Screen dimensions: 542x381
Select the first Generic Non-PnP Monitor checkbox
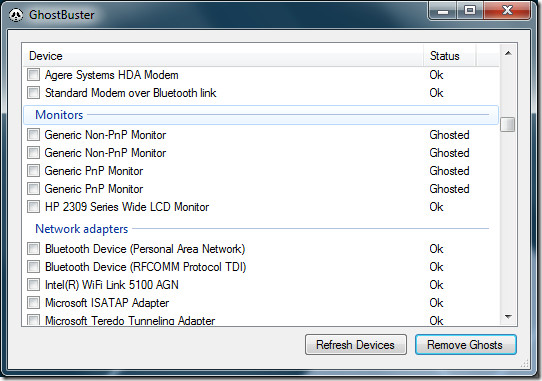34,134
